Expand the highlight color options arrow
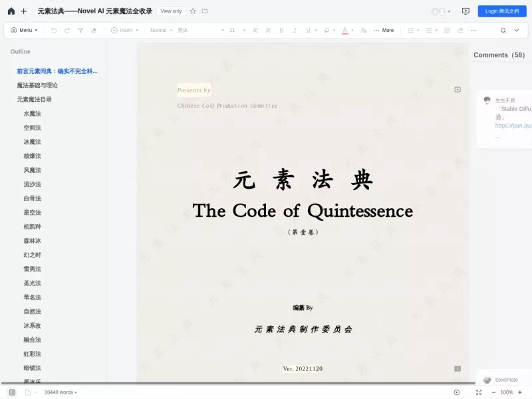This screenshot has width=532, height=399. point(334,30)
